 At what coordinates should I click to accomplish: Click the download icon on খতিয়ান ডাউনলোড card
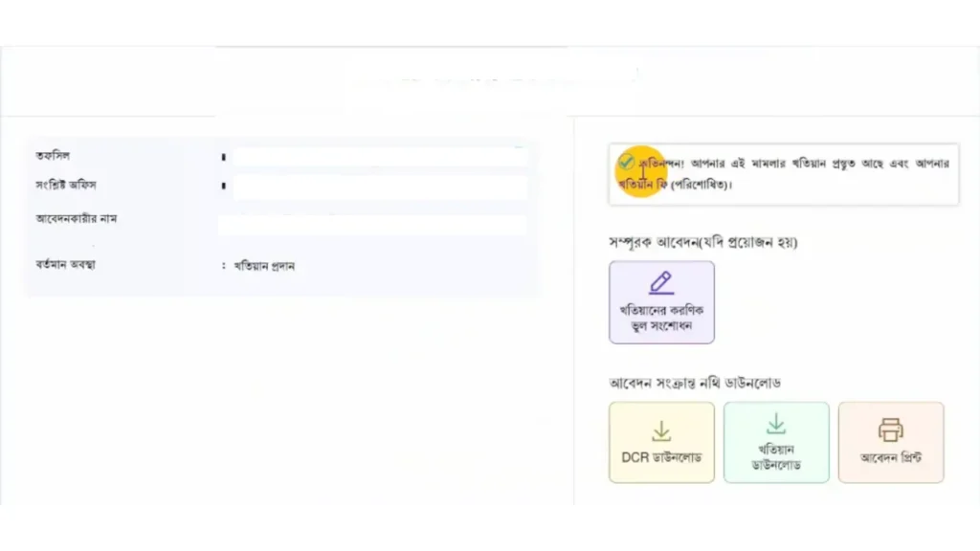pos(776,424)
